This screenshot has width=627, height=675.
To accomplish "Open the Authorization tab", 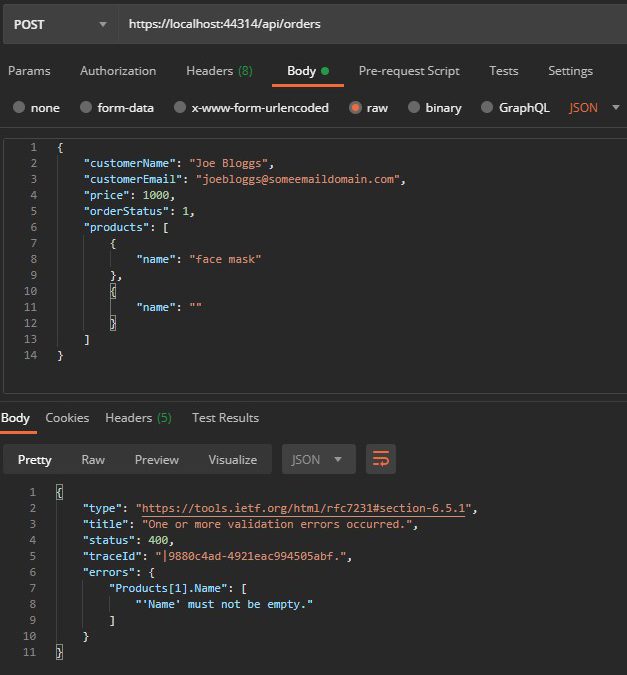I will click(118, 71).
